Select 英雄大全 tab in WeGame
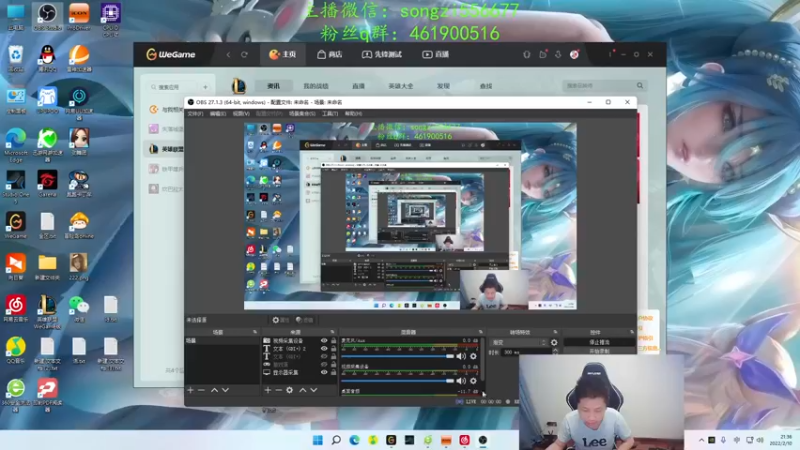This screenshot has width=800, height=450. click(x=401, y=86)
